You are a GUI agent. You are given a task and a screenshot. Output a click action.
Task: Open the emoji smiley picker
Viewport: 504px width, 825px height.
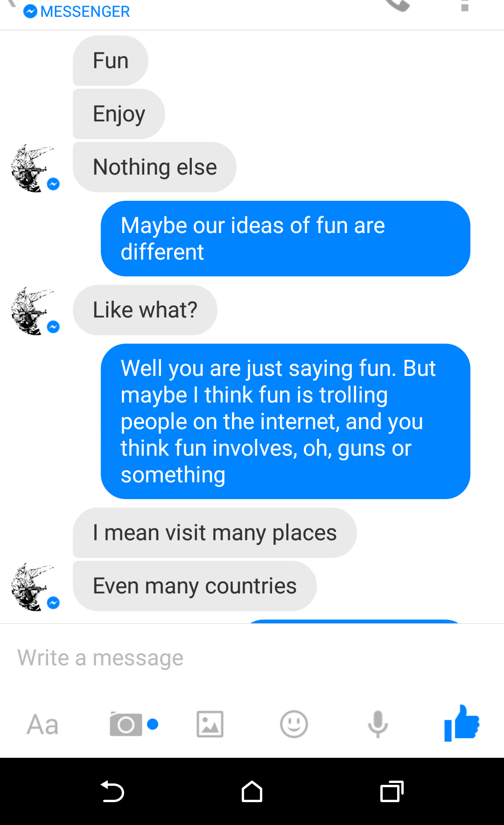[294, 725]
